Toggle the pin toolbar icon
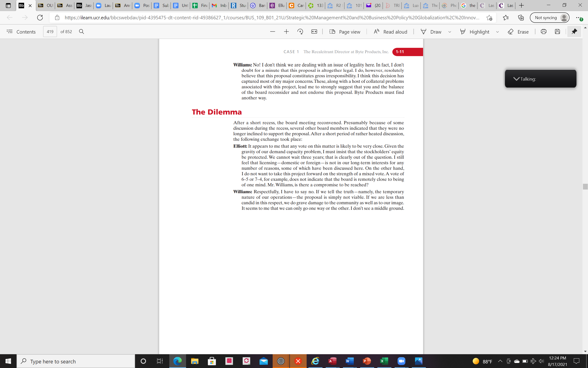 coord(574,32)
